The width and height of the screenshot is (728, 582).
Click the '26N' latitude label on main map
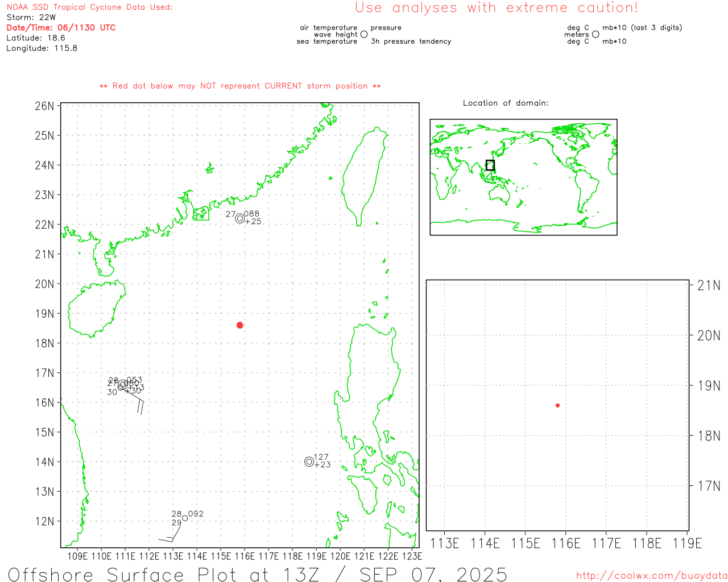point(44,106)
